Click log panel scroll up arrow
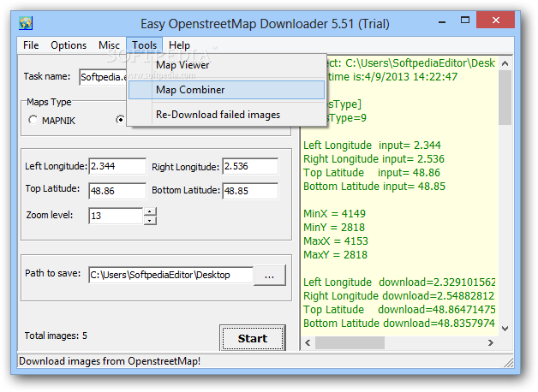538x392 pixels. pos(505,63)
